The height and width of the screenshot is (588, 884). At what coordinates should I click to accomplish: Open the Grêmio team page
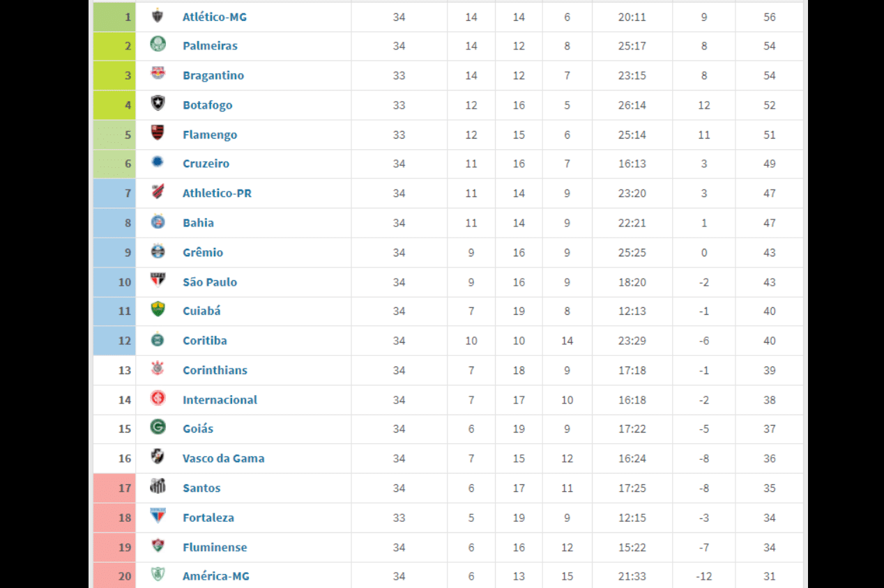pos(203,252)
